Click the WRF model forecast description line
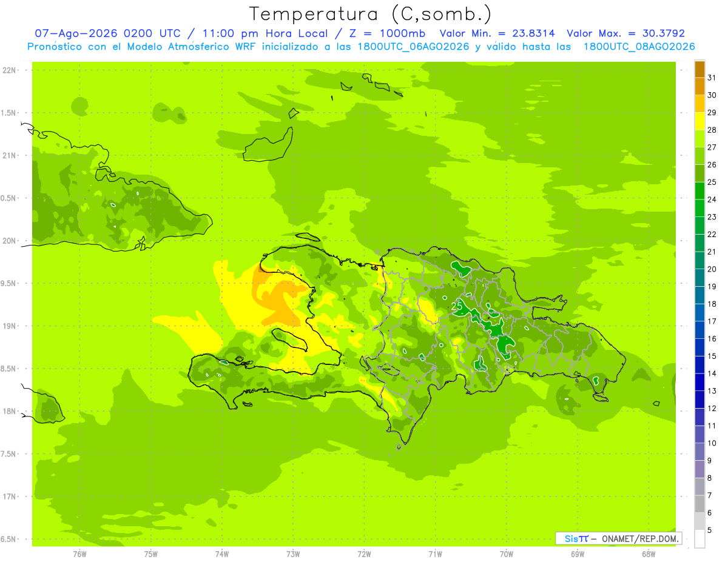Image resolution: width=728 pixels, height=562 pixels. 361,47
